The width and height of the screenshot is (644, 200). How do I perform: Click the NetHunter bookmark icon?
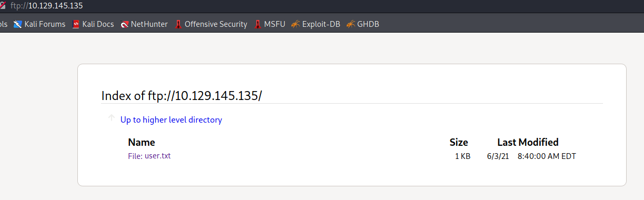point(125,24)
